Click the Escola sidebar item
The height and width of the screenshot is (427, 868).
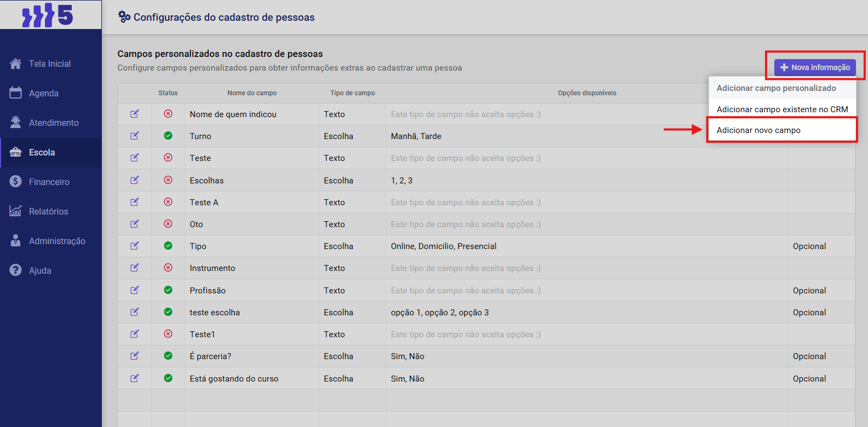42,152
